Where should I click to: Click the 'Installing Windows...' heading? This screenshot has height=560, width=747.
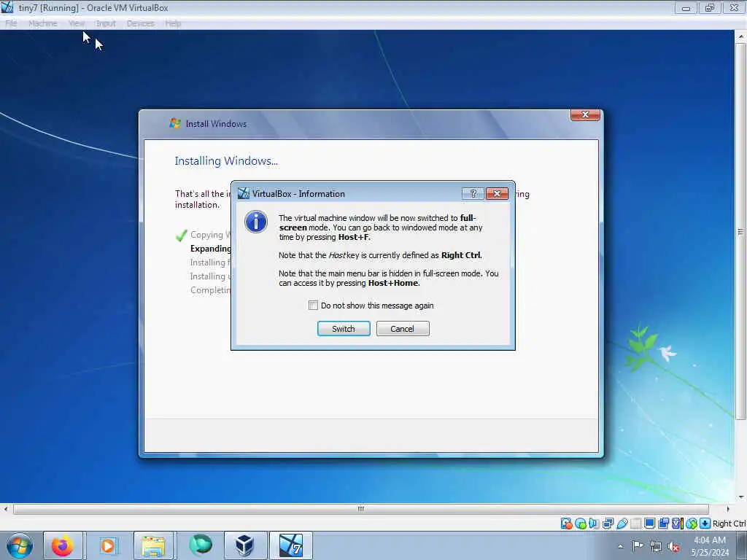click(226, 161)
